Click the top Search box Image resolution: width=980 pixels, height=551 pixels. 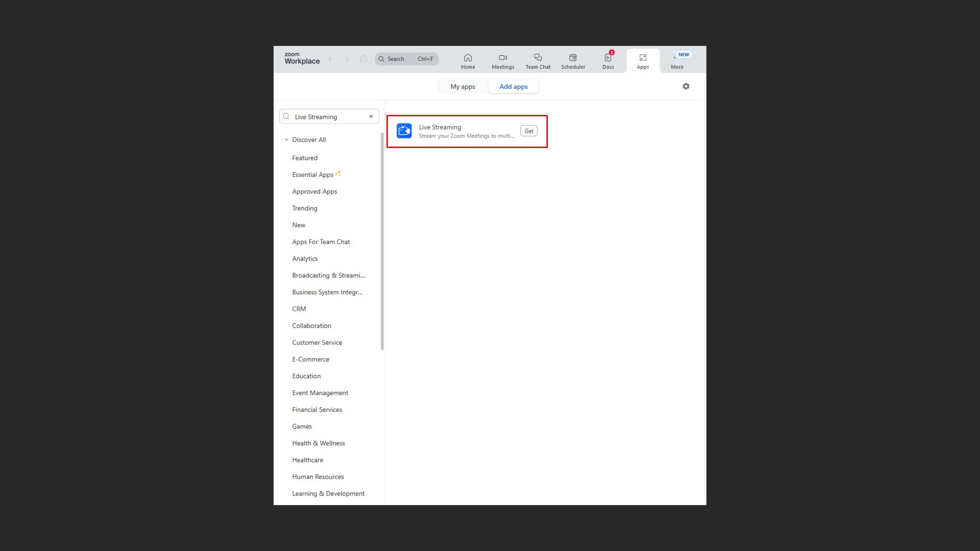click(x=406, y=59)
